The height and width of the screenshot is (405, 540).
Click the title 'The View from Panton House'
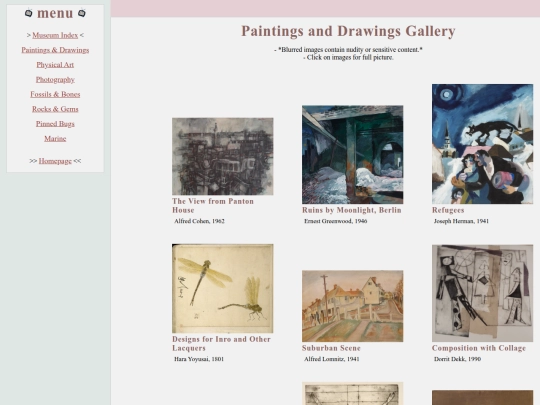pyautogui.click(x=213, y=206)
